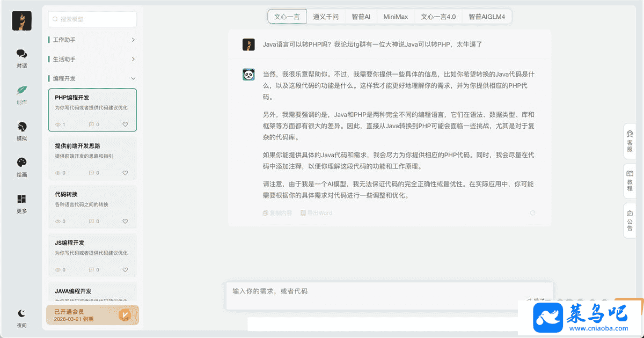Open the 公告 announcements icon
This screenshot has height=338, width=644.
(x=630, y=220)
